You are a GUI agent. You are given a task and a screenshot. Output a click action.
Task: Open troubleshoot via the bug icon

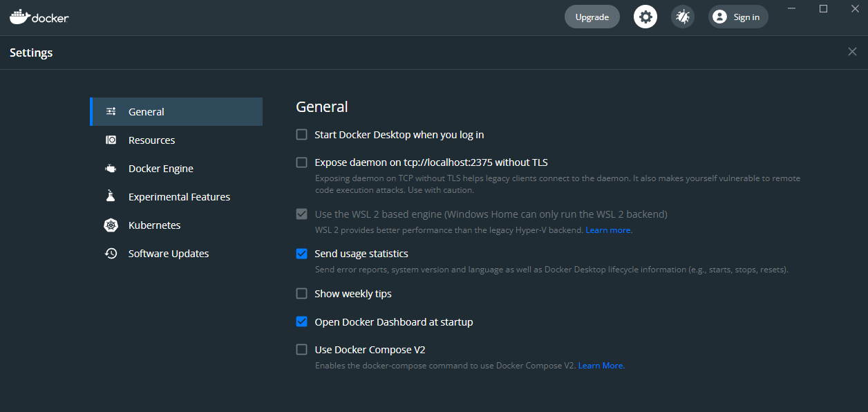pyautogui.click(x=683, y=17)
